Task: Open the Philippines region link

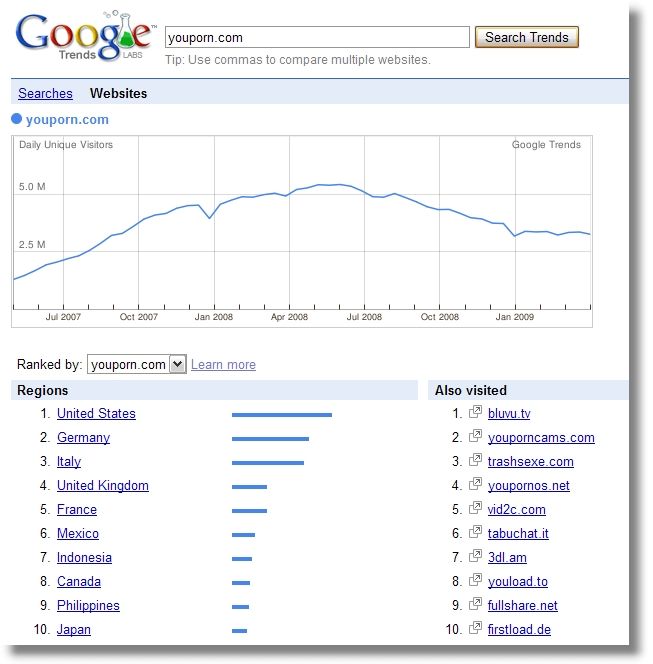Action: coord(88,606)
